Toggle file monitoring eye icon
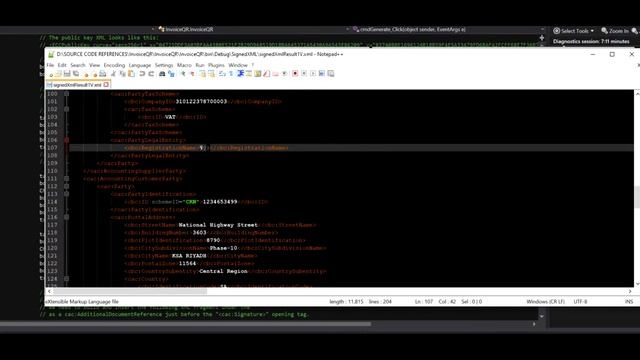 click(284, 74)
